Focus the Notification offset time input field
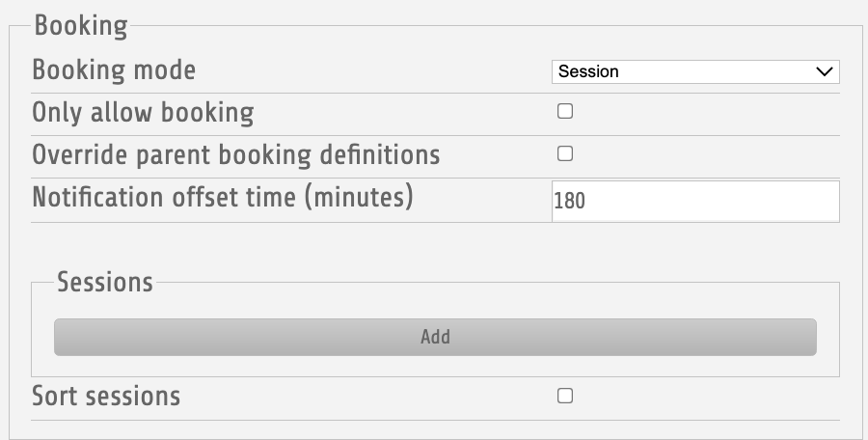The image size is (868, 440). [x=695, y=201]
